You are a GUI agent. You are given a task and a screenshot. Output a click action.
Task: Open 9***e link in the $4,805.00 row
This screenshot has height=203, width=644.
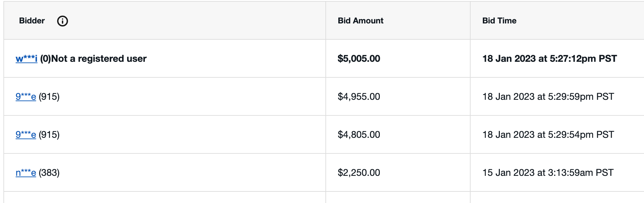point(26,135)
